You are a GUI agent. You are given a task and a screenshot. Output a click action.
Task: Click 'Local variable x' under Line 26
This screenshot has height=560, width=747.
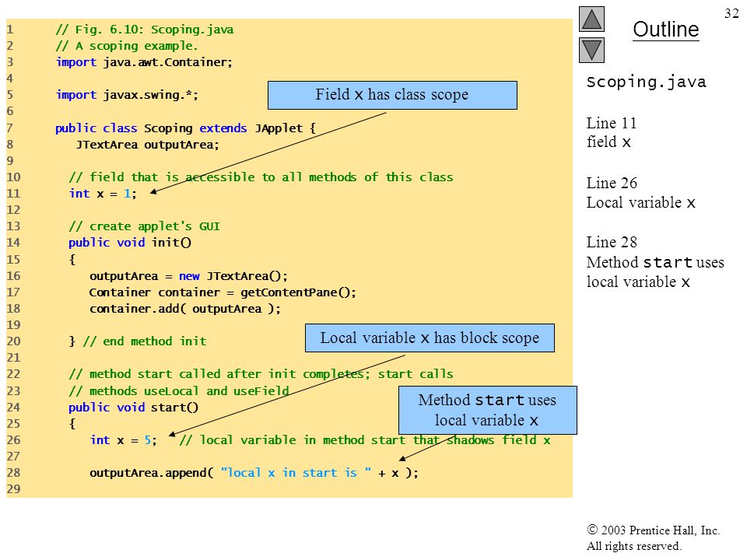[x=640, y=203]
